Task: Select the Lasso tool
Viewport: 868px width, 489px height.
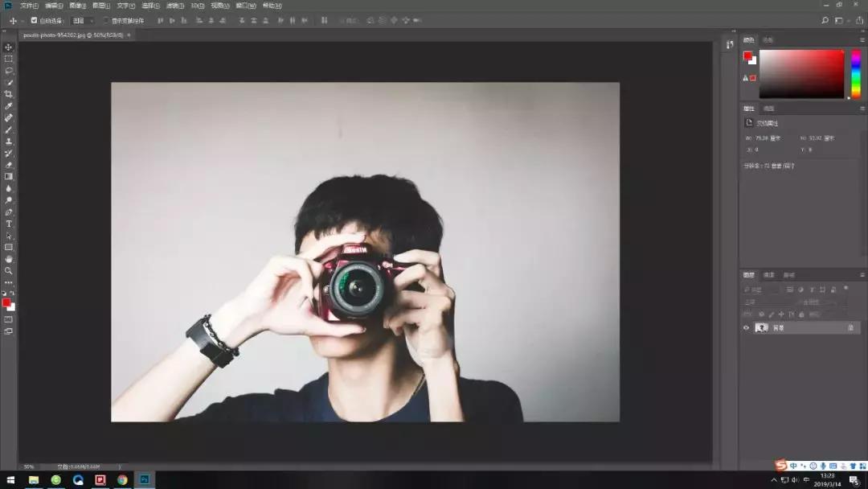Action: click(x=8, y=71)
